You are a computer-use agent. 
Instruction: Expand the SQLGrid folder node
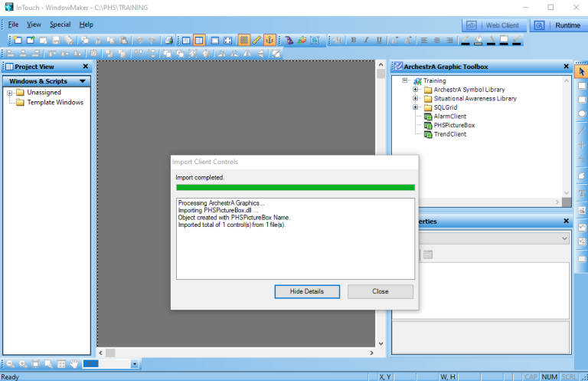pos(416,107)
